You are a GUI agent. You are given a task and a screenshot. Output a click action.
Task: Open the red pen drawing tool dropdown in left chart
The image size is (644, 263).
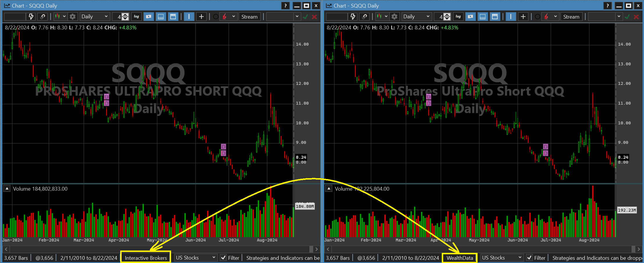(228, 17)
